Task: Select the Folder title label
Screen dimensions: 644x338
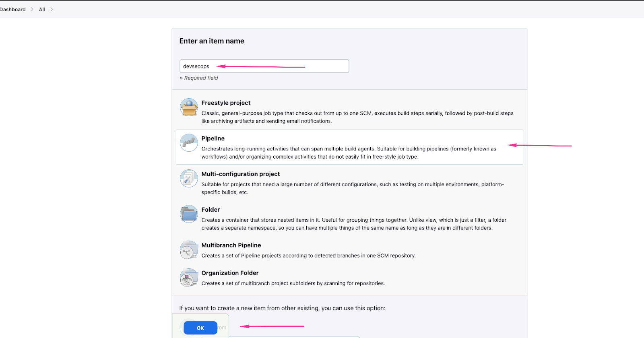Action: point(211,210)
